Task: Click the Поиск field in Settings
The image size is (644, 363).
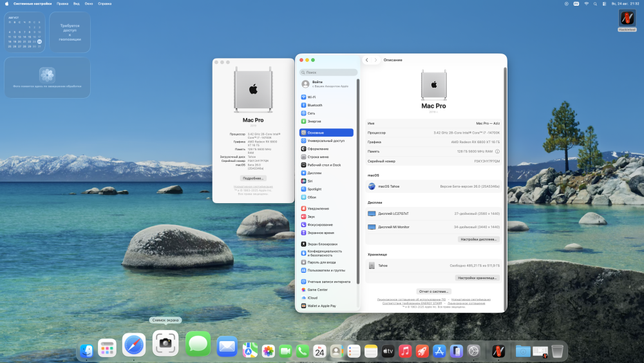Action: coord(328,72)
